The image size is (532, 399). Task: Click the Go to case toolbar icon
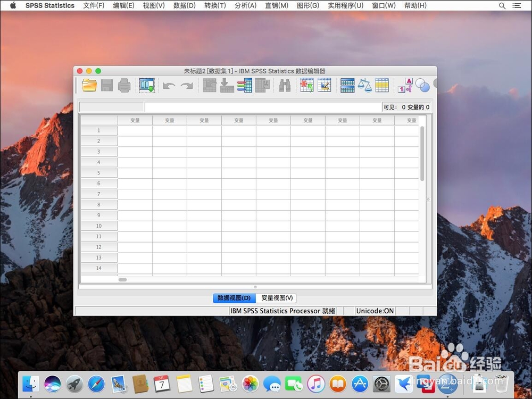(209, 85)
